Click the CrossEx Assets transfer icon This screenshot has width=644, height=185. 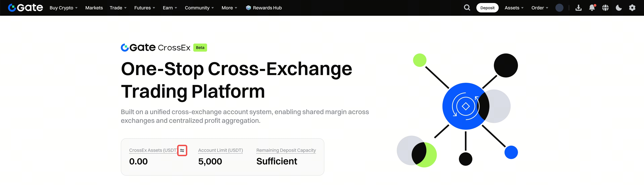182,150
